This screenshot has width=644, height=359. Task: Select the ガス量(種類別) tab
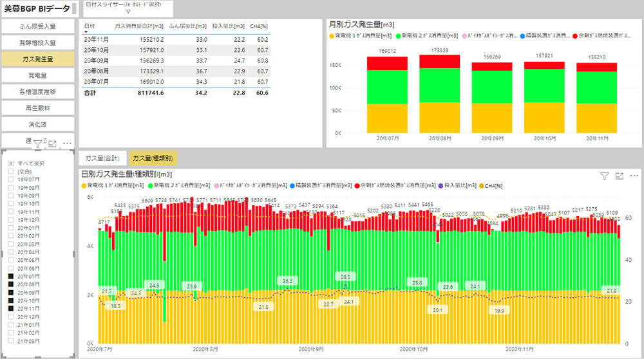pos(153,158)
